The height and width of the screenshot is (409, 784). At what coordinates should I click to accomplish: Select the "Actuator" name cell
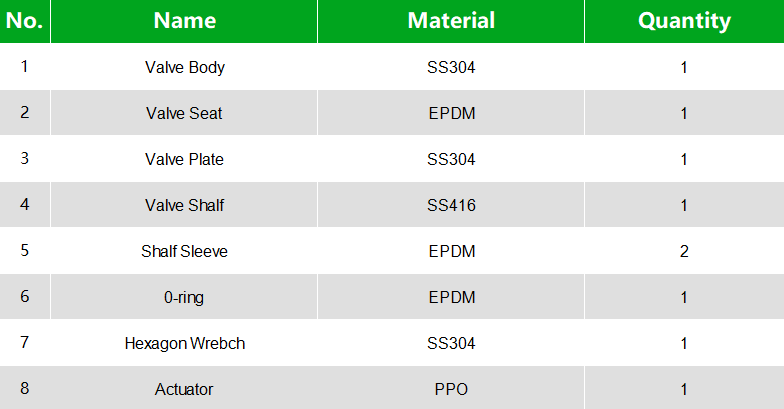point(184,390)
